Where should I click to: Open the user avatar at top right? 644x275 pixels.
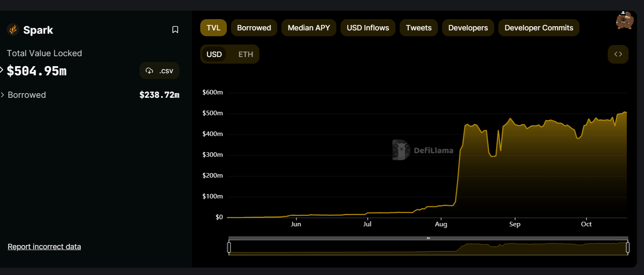tap(624, 20)
